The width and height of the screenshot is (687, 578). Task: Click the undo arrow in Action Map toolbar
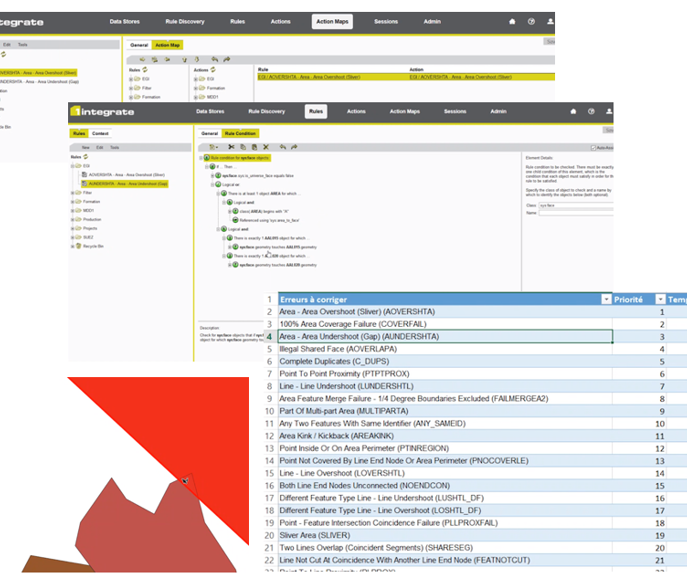215,59
